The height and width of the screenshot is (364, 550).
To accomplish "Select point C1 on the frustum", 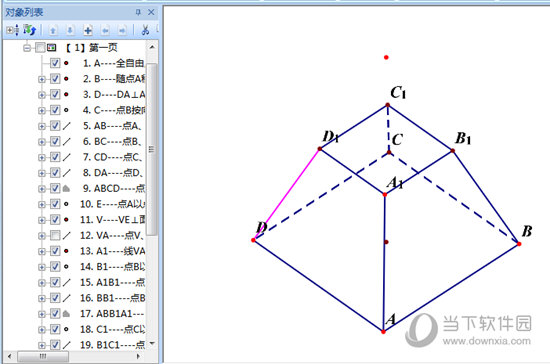I will (388, 105).
